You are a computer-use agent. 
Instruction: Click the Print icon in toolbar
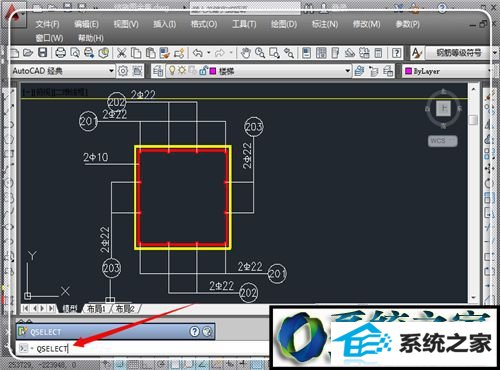[x=60, y=53]
